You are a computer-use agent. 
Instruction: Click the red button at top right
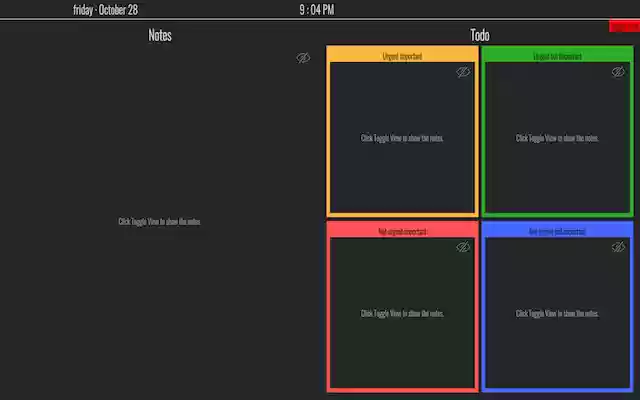point(624,26)
